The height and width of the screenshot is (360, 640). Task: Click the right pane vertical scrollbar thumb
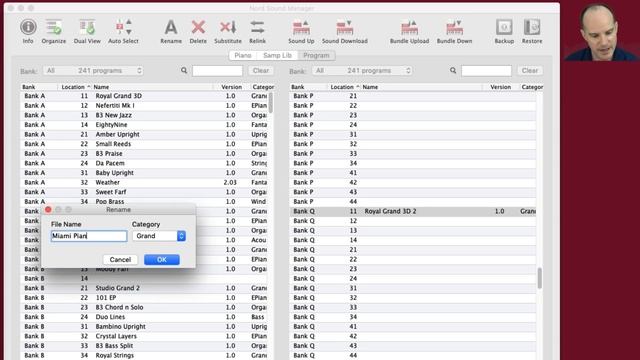(540, 278)
